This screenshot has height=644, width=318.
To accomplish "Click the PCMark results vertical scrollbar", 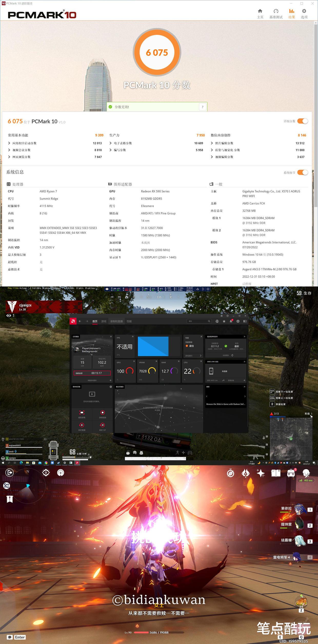I will [316, 115].
